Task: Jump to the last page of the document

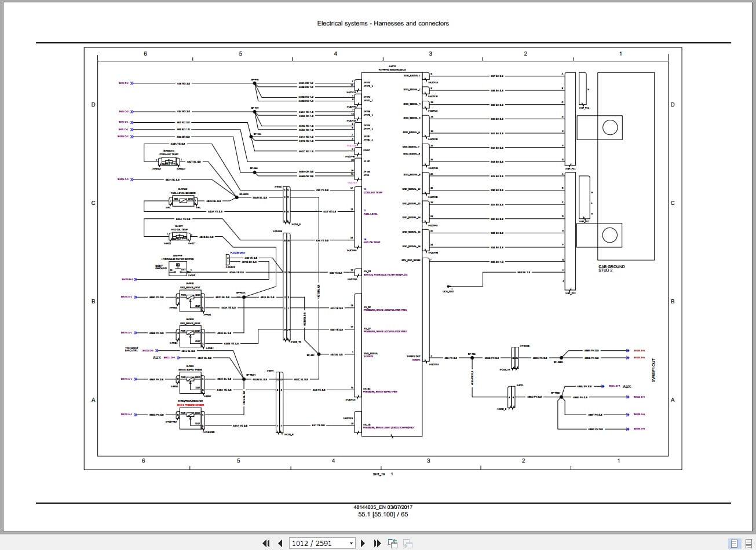Action: 377,543
